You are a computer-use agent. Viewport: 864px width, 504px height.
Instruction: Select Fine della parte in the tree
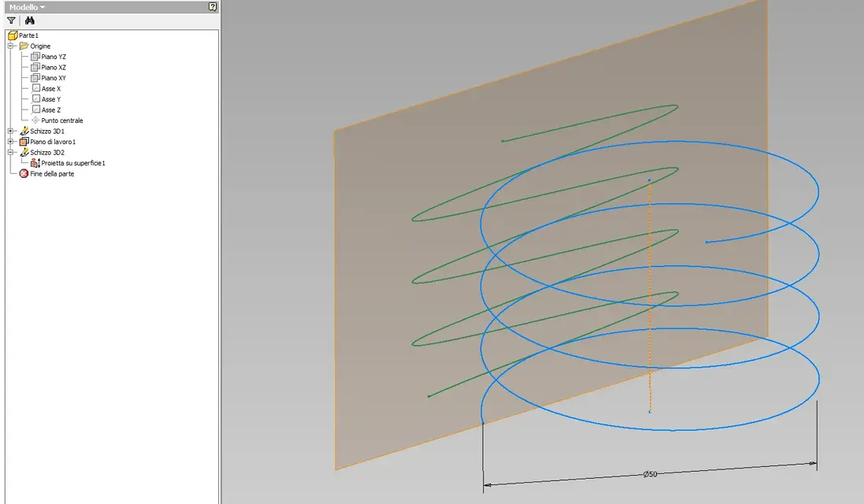tap(52, 174)
